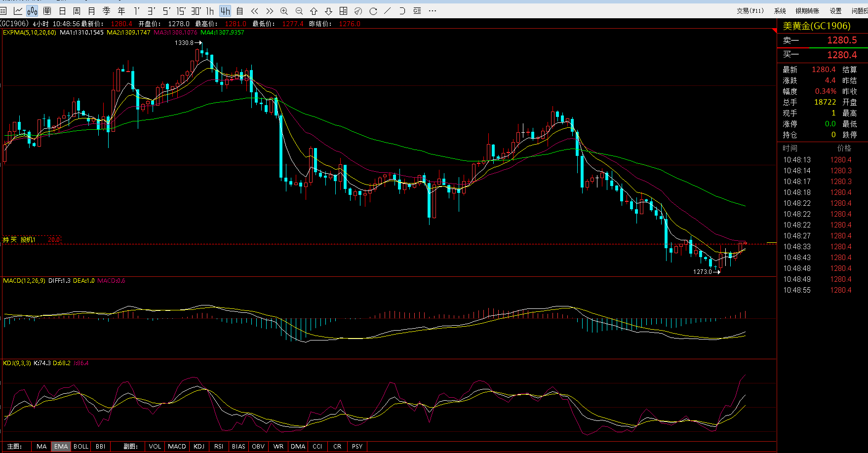Toggle the 4h timeframe button
The image size is (868, 453).
pos(225,11)
